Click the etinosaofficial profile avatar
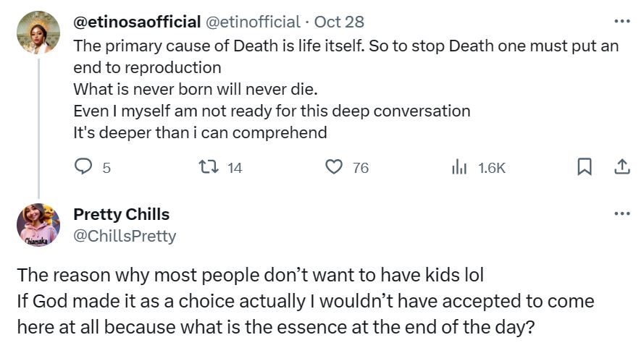This screenshot has height=348, width=644. pos(38,33)
